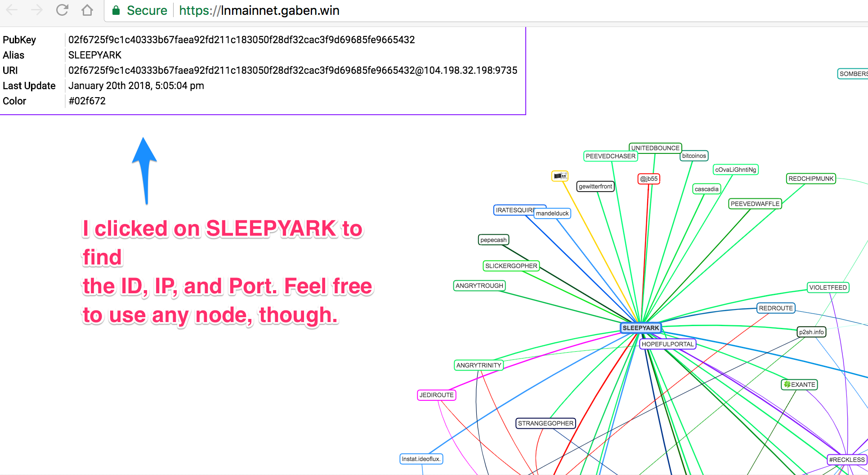Click the green Secure padlock icon
The height and width of the screenshot is (475, 868).
[116, 10]
